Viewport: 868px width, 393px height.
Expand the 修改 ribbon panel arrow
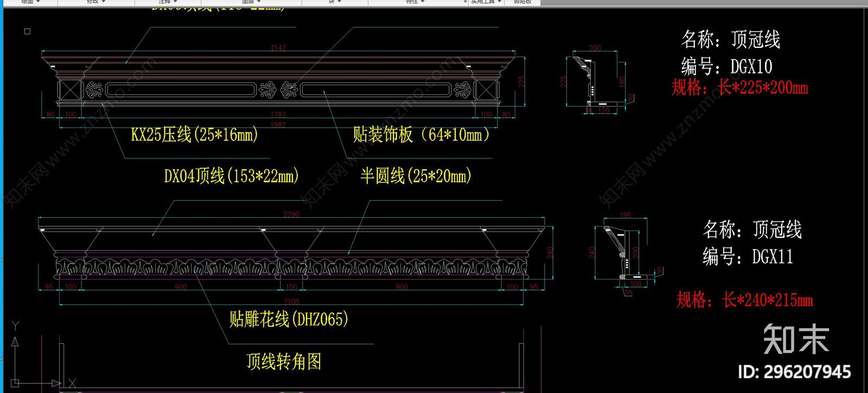[x=103, y=2]
